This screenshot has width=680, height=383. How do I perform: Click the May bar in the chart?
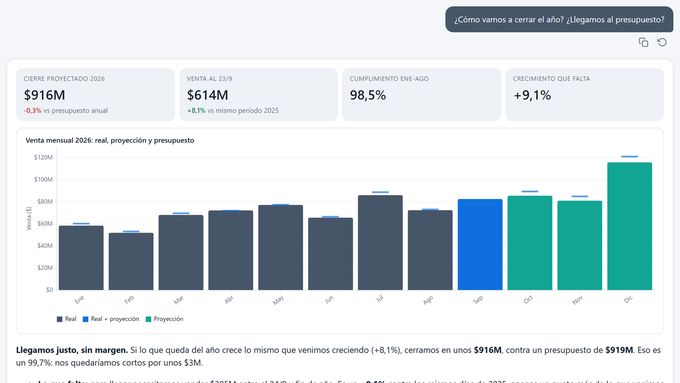pyautogui.click(x=281, y=248)
